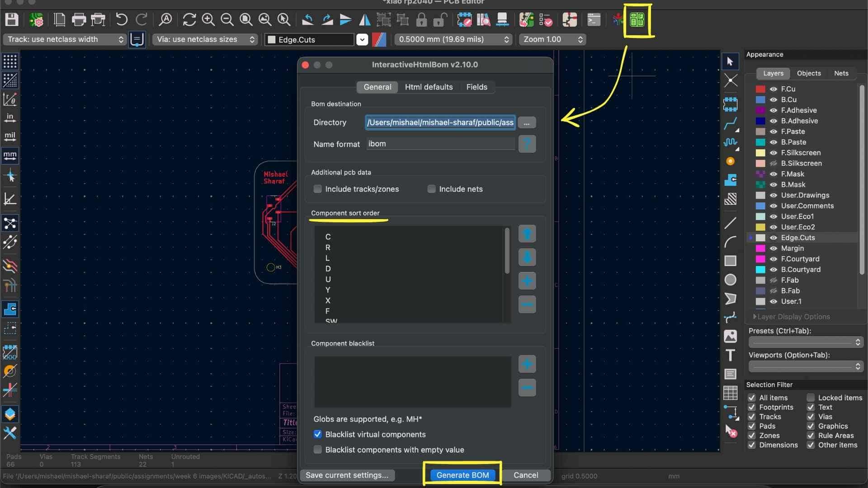
Task: Click the Generate BOM button
Action: click(462, 475)
